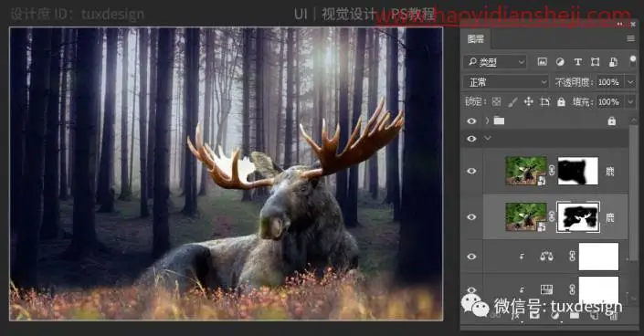Hide the gradient map adjustment layer

coord(471,289)
